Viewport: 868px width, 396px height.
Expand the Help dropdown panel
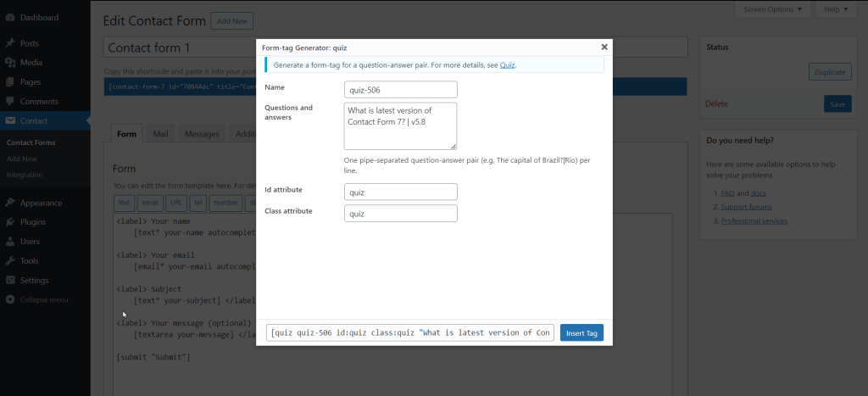(837, 9)
